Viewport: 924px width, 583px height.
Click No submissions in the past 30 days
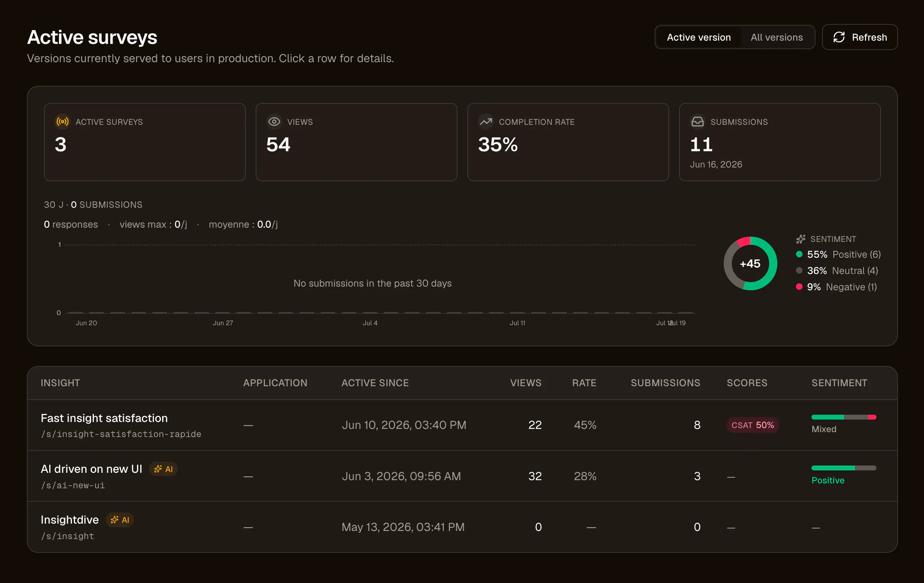coord(373,283)
